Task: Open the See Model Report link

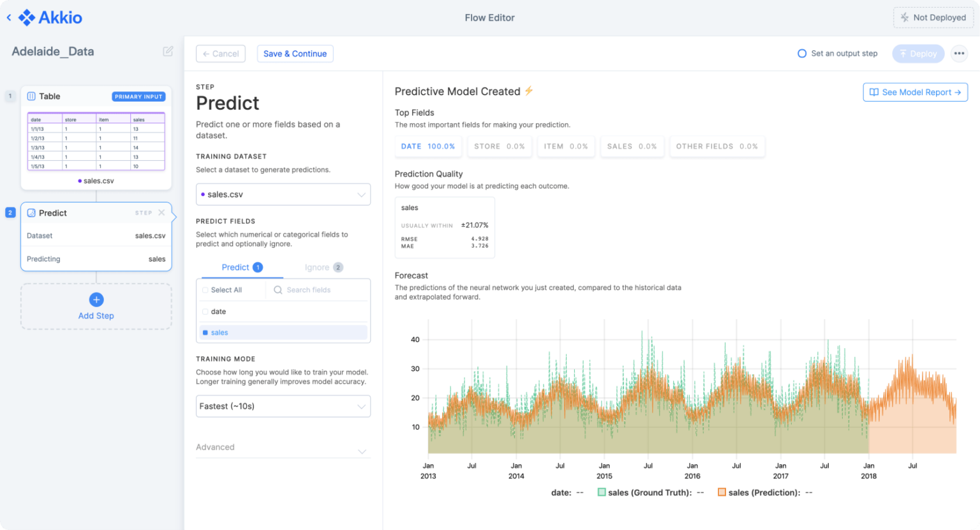Action: click(915, 92)
